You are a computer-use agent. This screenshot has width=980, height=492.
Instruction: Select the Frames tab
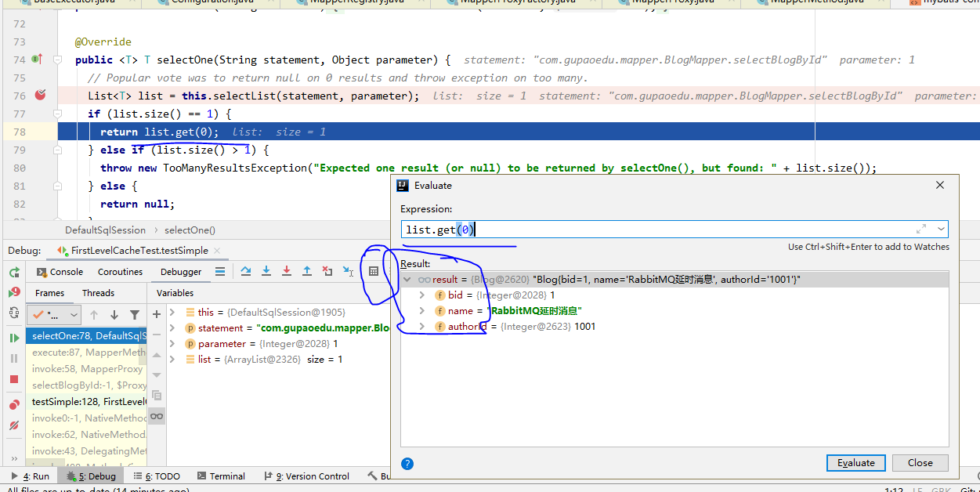tap(50, 293)
